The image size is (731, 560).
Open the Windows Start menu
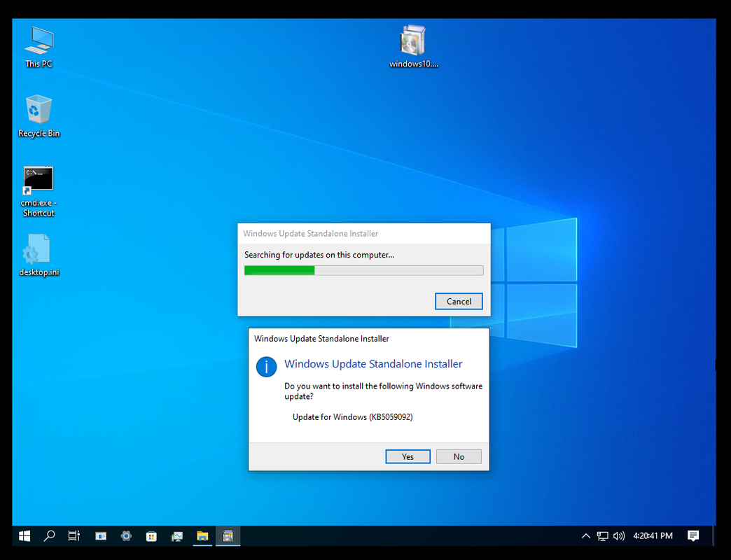[x=25, y=535]
